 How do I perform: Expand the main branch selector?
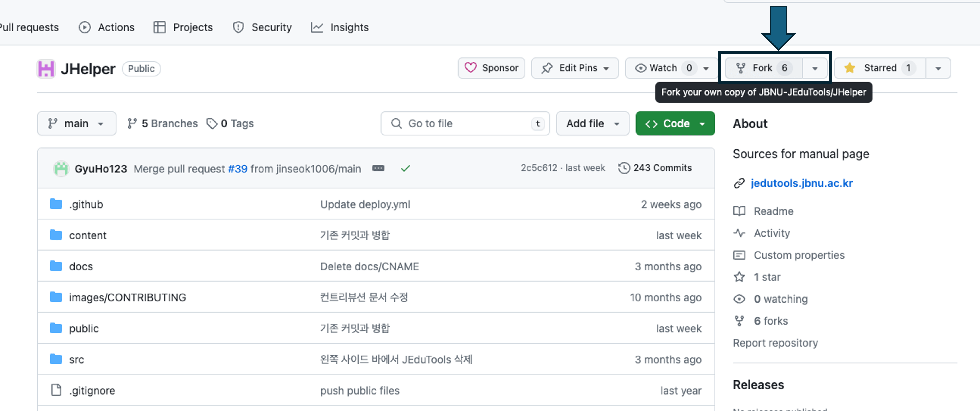(76, 123)
